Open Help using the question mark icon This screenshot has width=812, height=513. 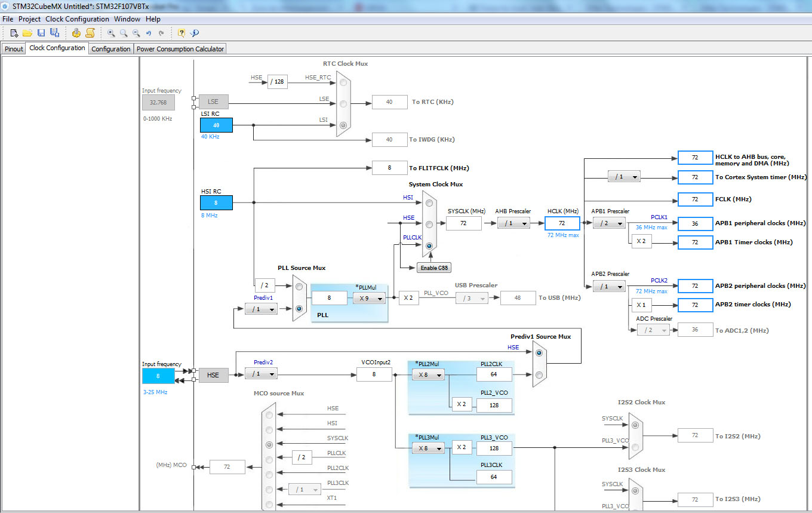[180, 33]
